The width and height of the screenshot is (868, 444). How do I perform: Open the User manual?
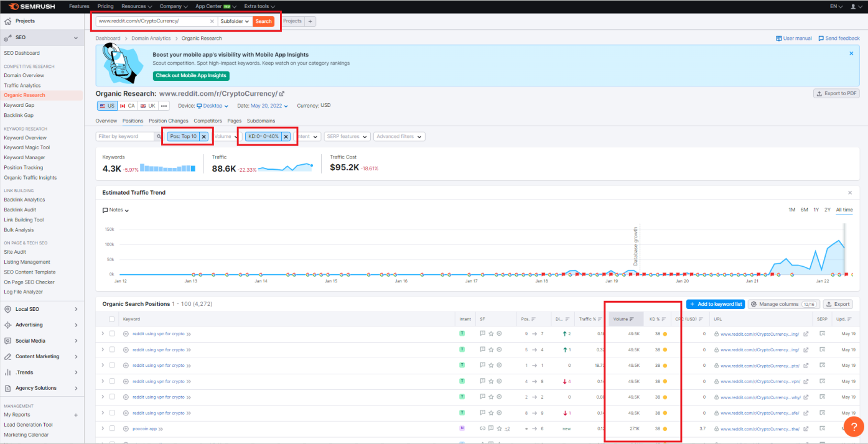(794, 38)
